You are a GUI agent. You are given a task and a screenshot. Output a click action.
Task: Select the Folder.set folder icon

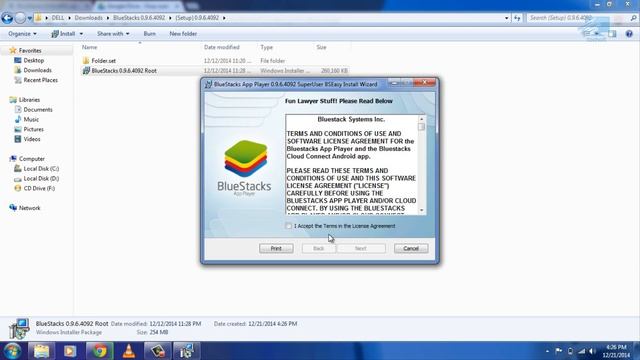pyautogui.click(x=86, y=61)
